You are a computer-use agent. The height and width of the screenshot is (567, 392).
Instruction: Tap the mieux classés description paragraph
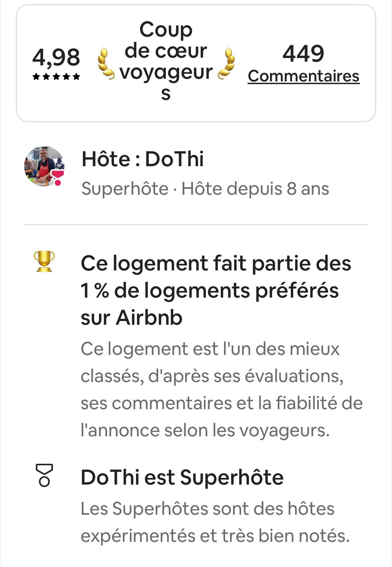click(222, 389)
